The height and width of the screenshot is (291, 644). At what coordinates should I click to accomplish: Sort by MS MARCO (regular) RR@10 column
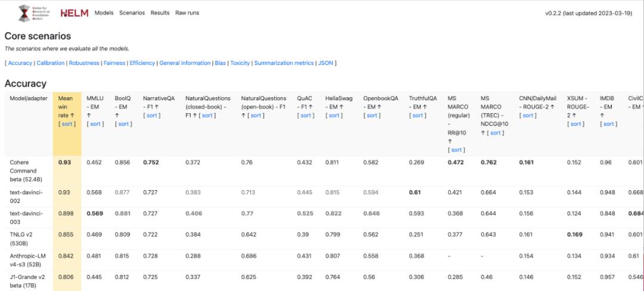(456, 150)
